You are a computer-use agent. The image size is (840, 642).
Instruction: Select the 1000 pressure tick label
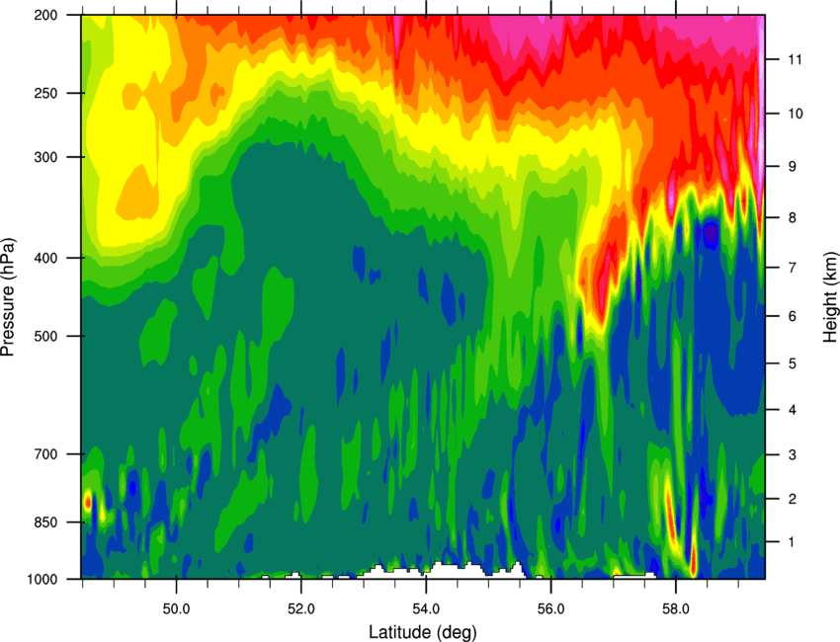(42, 579)
